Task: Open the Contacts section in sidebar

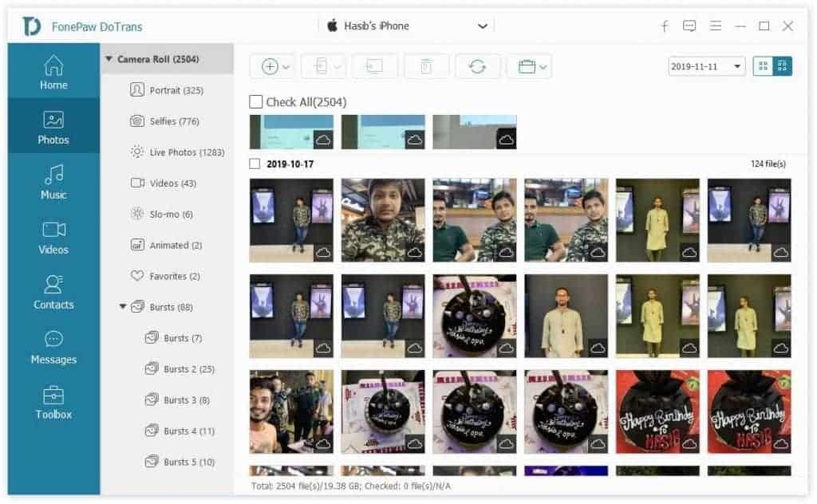Action: [x=53, y=293]
